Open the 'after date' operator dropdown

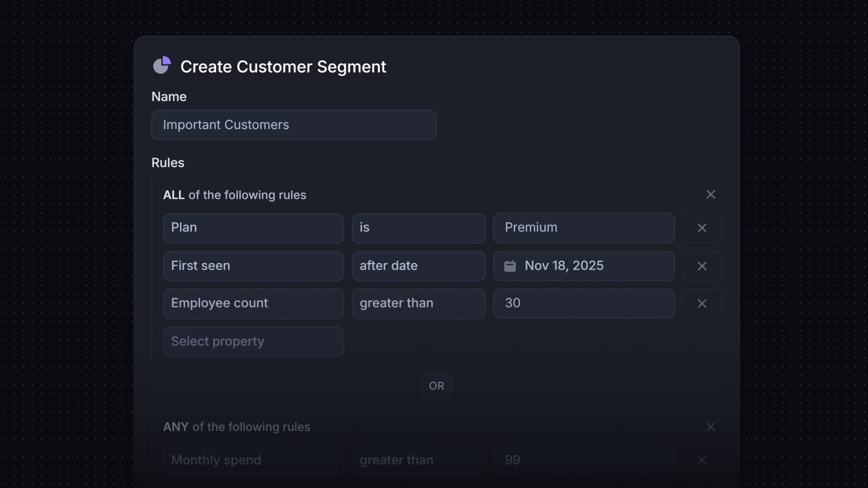[418, 266]
